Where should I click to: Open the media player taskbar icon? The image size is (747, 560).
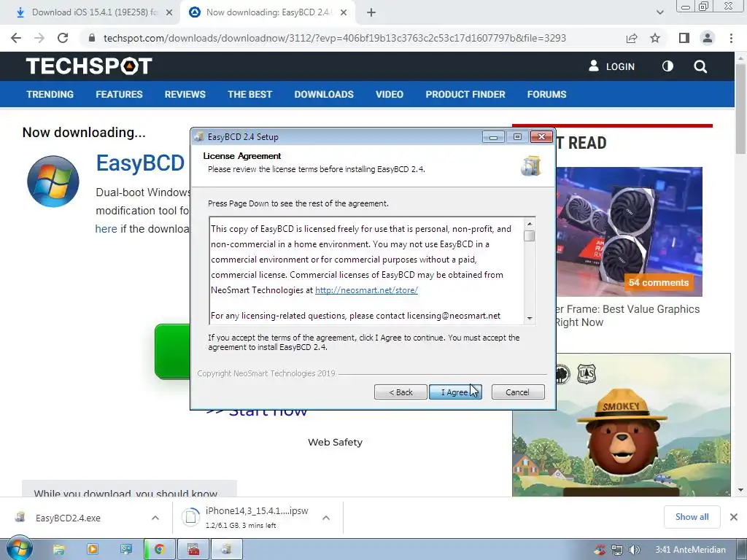[93, 550]
